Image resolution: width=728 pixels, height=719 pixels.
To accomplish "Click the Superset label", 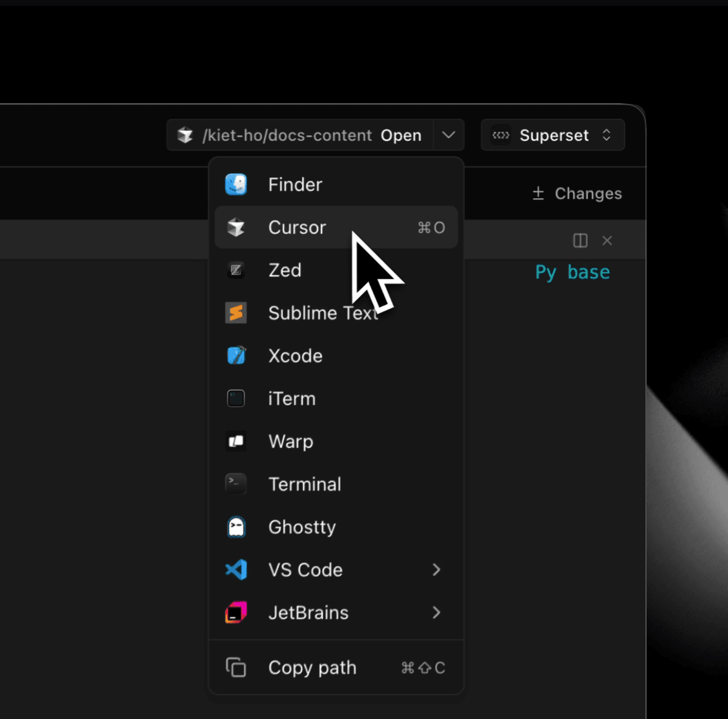I will pos(554,136).
